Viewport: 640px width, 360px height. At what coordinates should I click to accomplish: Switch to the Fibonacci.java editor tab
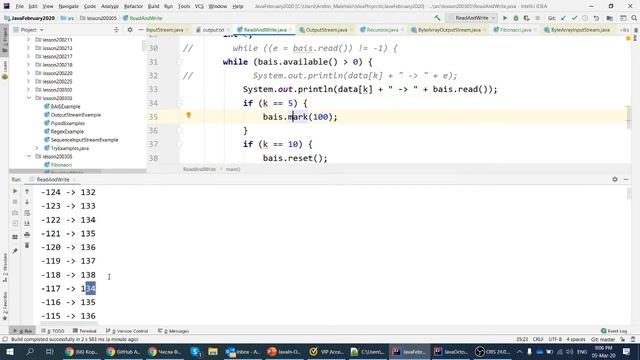(x=515, y=30)
